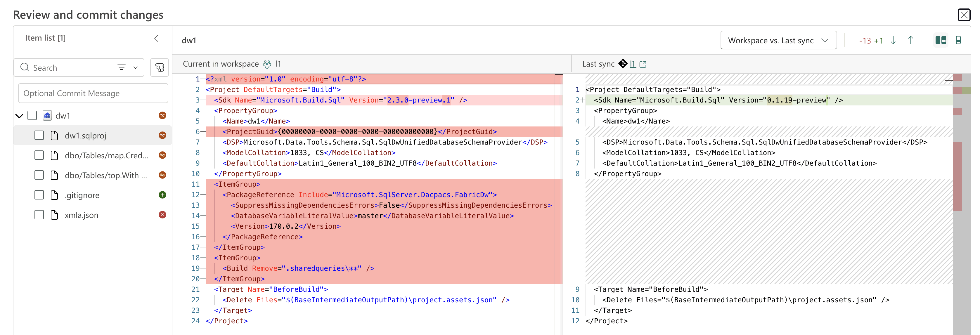This screenshot has width=980, height=335.
Task: Click the git branch icon by Last sync
Action: (623, 63)
